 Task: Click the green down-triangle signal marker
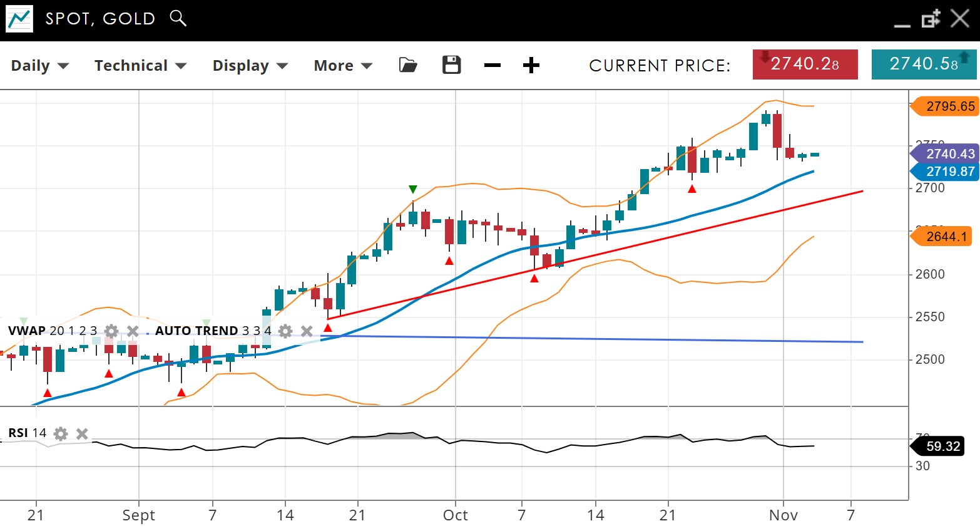[x=412, y=189]
